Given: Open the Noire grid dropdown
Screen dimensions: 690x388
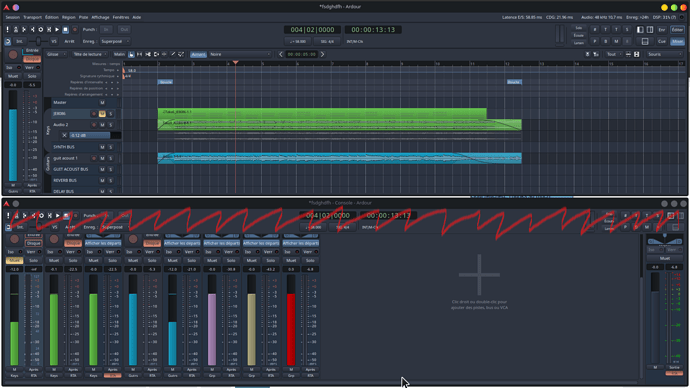Looking at the screenshot, I should point(240,54).
